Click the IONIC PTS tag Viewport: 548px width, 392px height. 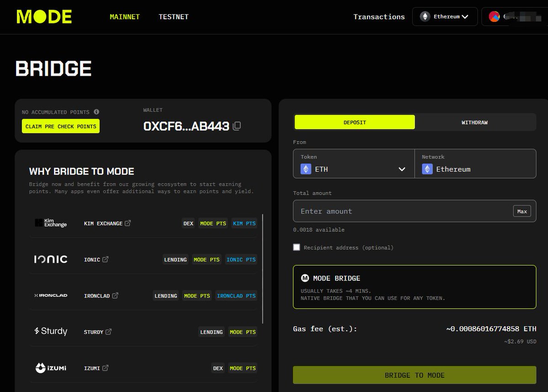pos(241,260)
